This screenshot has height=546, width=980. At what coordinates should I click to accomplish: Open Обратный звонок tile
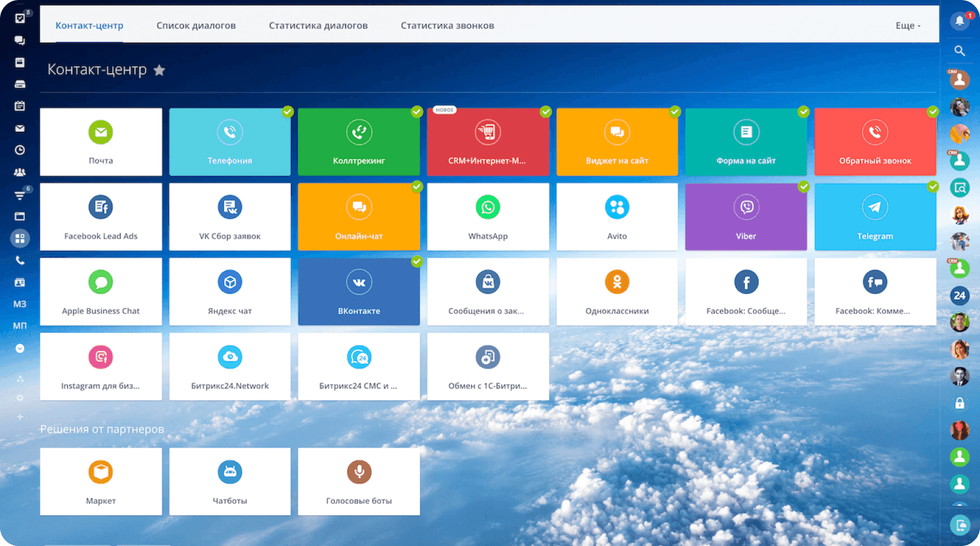pyautogui.click(x=875, y=142)
